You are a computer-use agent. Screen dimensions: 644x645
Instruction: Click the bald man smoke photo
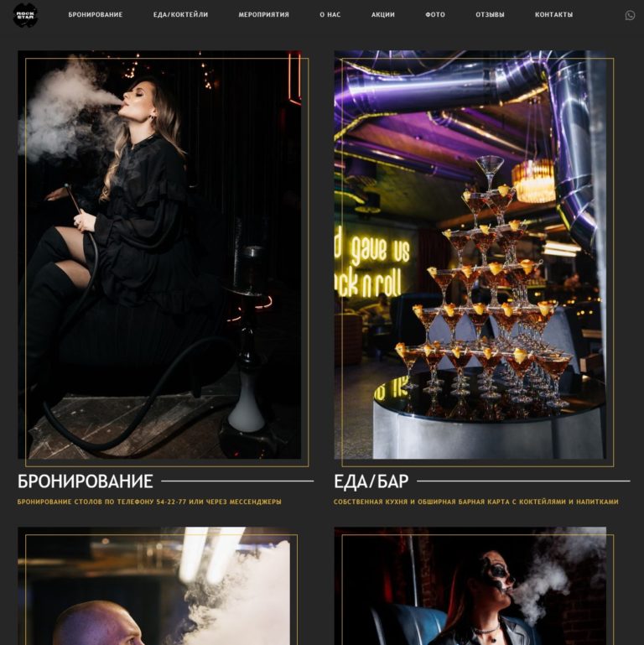[153, 585]
